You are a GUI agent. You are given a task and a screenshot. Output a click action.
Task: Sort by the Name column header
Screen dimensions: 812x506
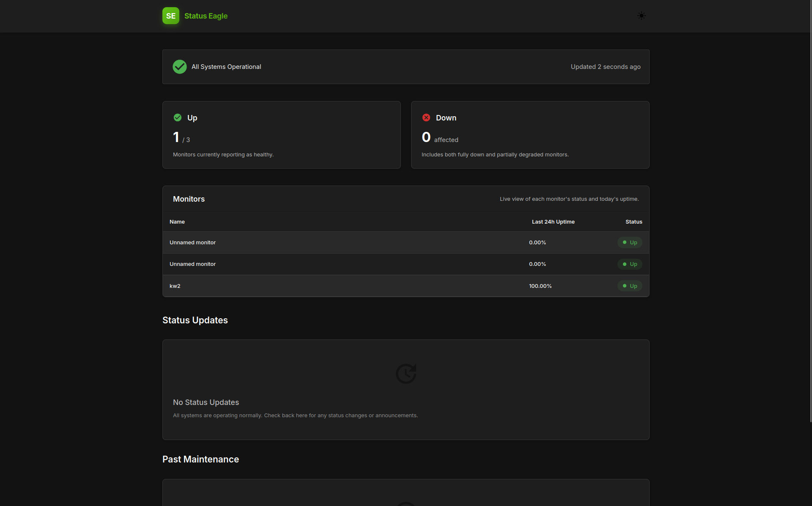click(177, 222)
